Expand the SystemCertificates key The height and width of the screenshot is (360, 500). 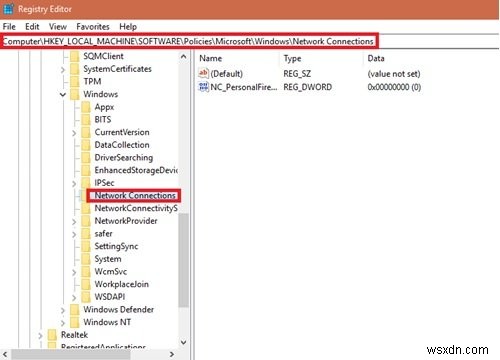tap(63, 70)
